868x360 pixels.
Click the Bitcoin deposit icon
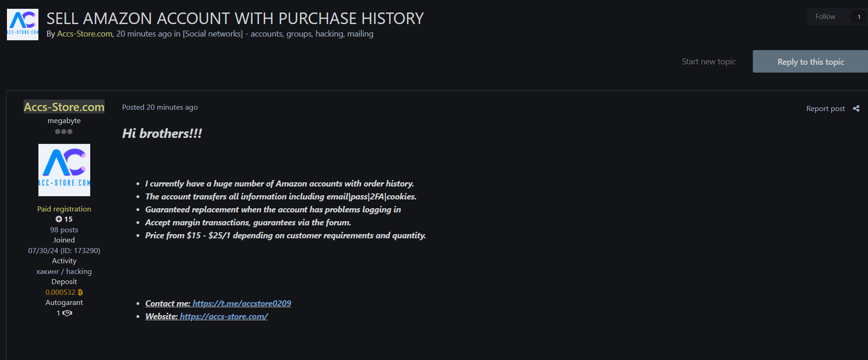pos(81,292)
